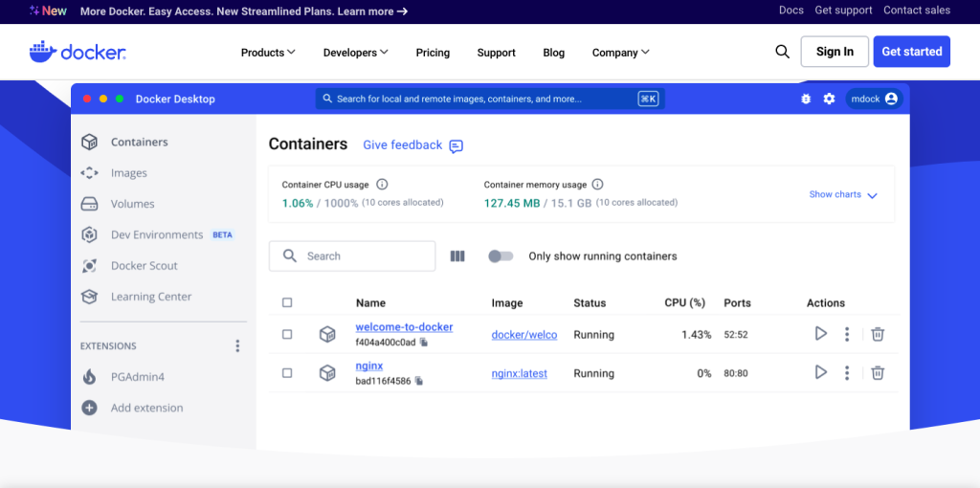This screenshot has width=980, height=488.
Task: Click info icon beside Container CPU usage
Action: [382, 185]
